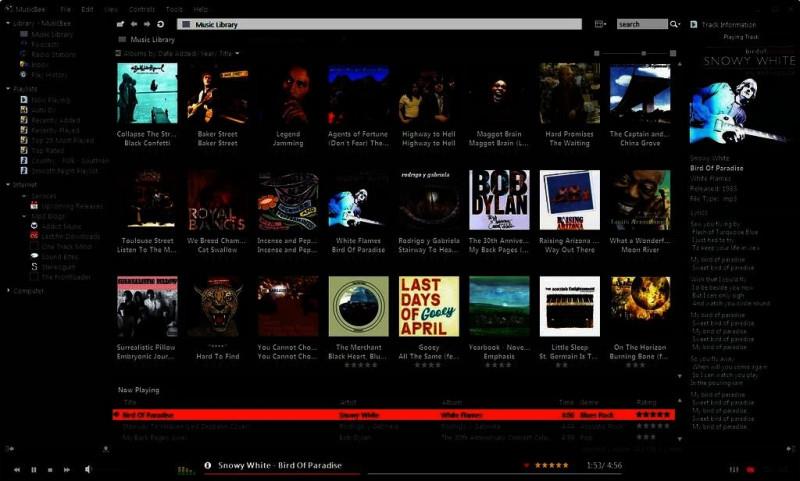Open the Albums by Date Added sort dropdown
Viewport: 800px width, 481px height.
click(x=177, y=53)
